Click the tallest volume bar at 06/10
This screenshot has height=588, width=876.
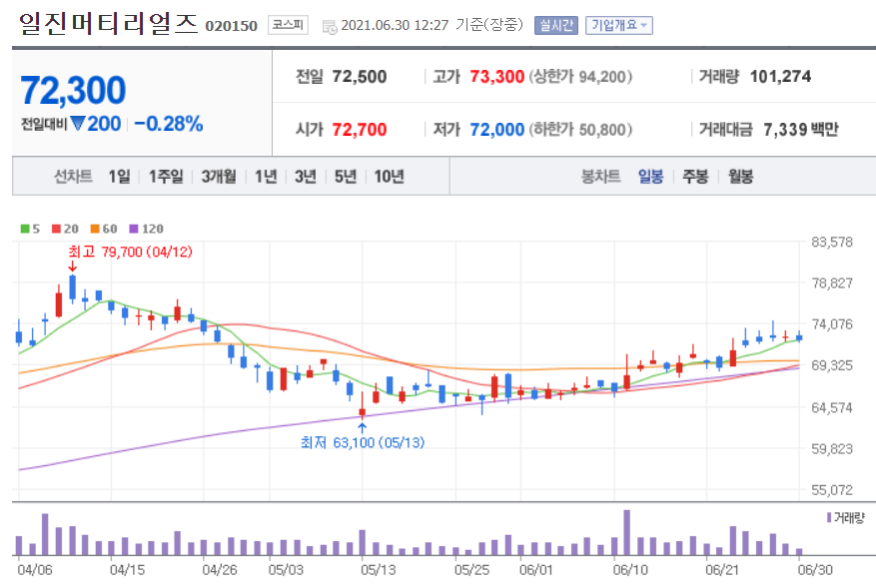click(627, 532)
